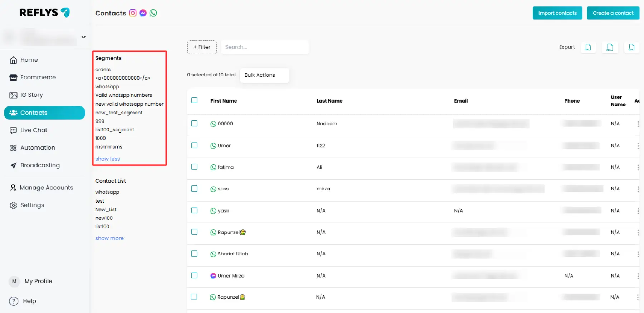Click the Messenger icon beside Contacts
The width and height of the screenshot is (644, 313).
[x=143, y=13]
